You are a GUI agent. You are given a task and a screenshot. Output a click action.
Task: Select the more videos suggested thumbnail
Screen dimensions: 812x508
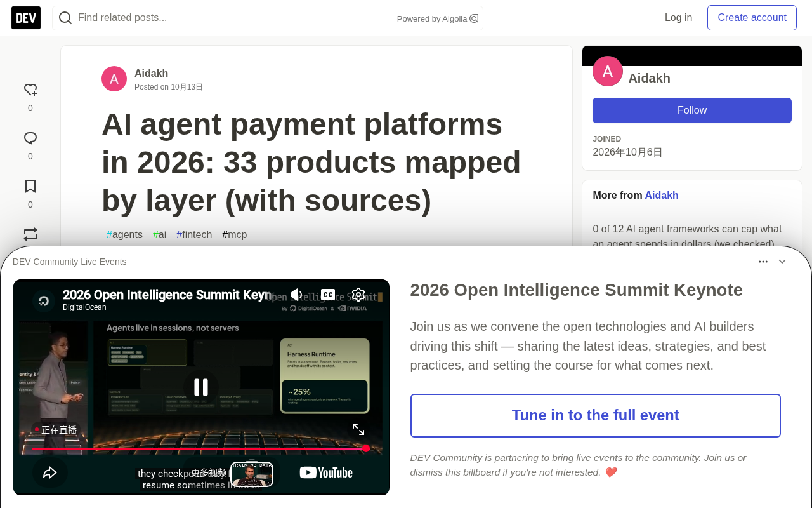click(x=252, y=474)
